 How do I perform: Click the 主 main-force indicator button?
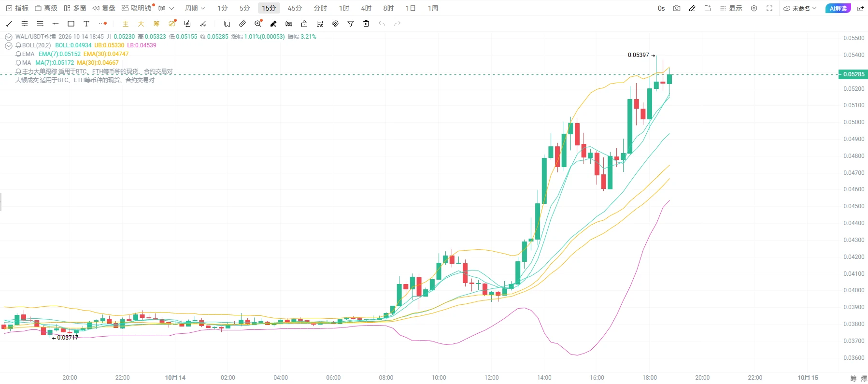pyautogui.click(x=126, y=24)
